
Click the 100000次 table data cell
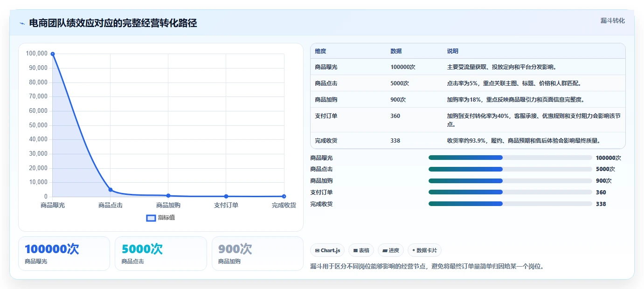coord(403,67)
